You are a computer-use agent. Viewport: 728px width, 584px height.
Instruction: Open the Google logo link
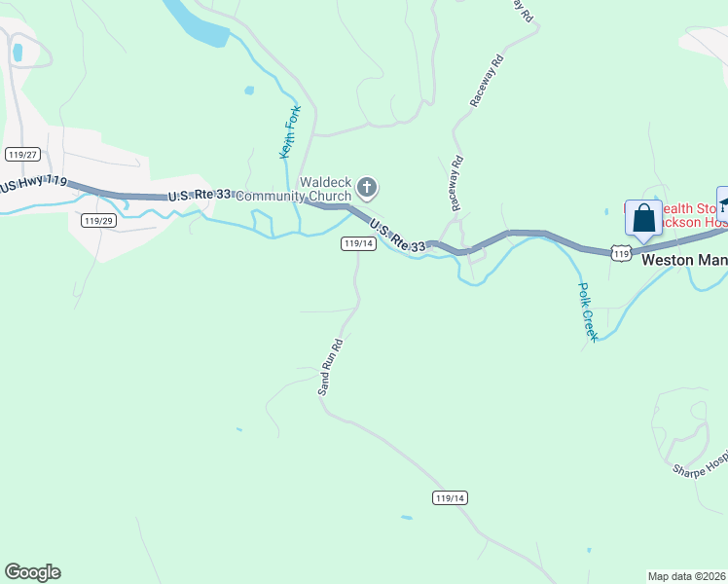[x=32, y=572]
